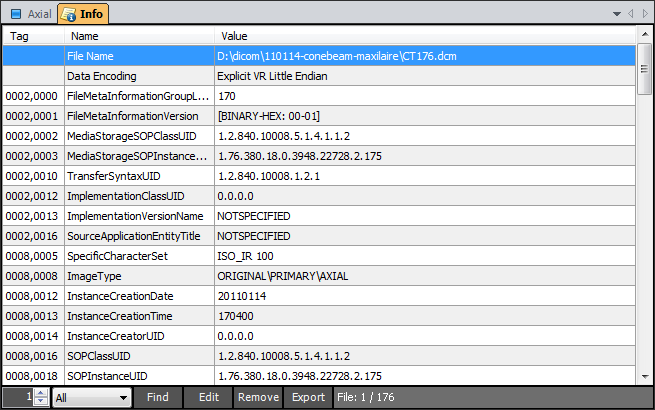Click the Explicit VR Little Endian value
The width and height of the screenshot is (655, 410).
[272, 76]
